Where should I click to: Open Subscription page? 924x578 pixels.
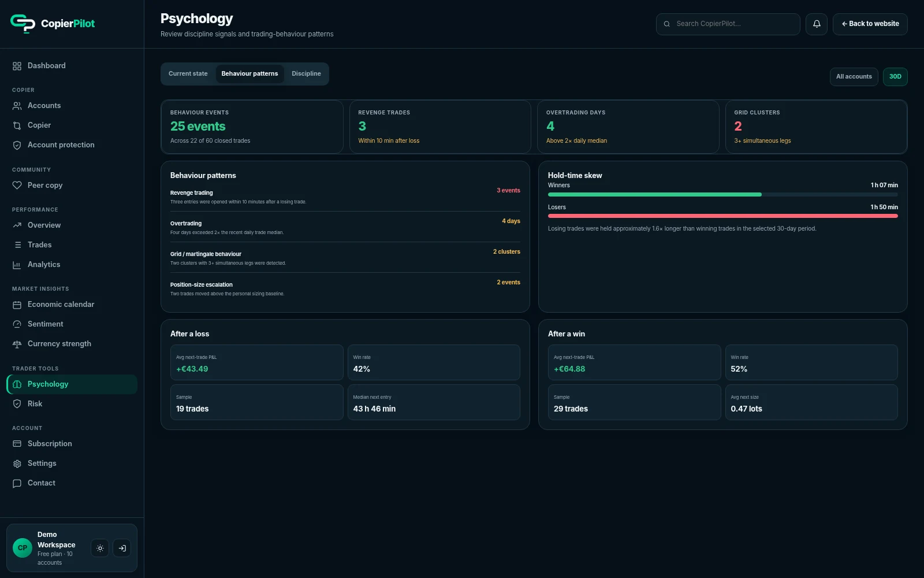[72, 444]
